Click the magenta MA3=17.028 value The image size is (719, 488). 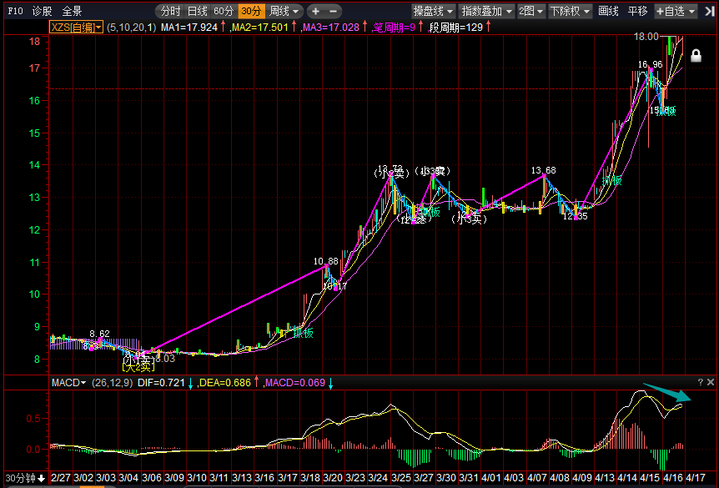pos(331,28)
